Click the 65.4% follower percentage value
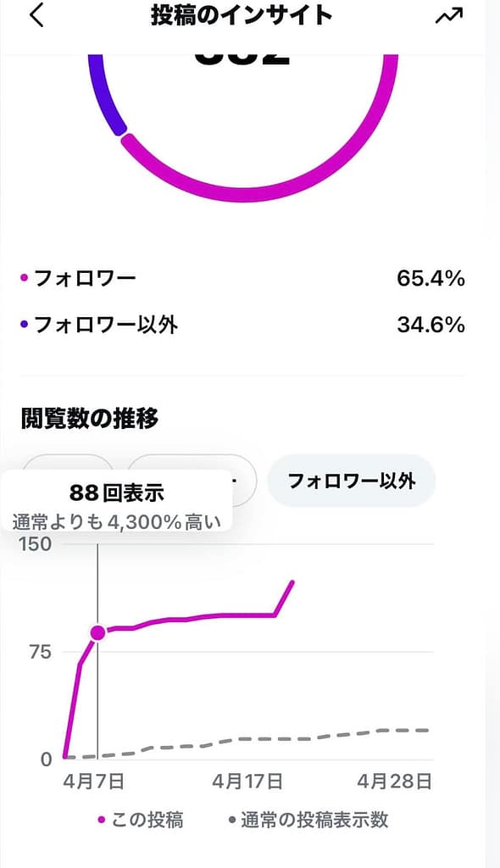The image size is (500, 868). pos(431,275)
